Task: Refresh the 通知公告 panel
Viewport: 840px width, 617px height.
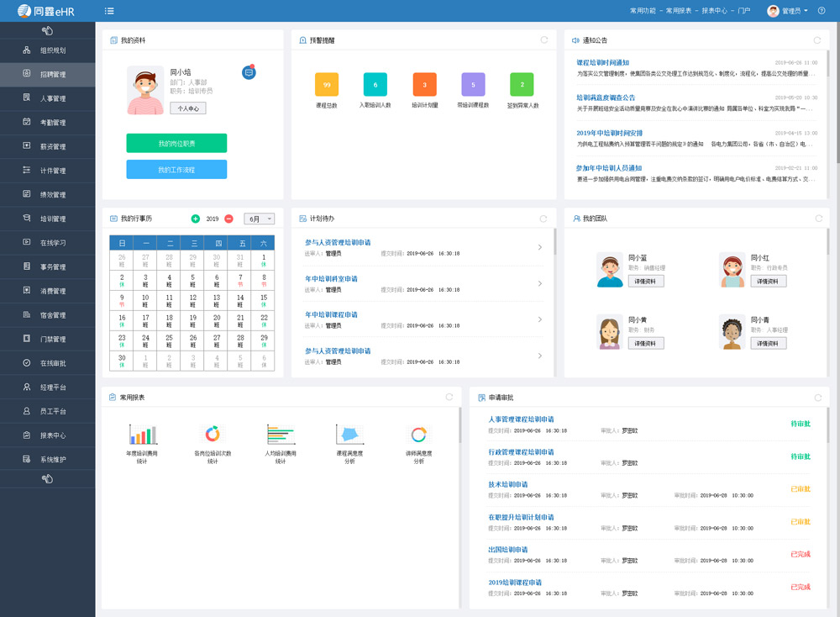Action: pos(817,40)
